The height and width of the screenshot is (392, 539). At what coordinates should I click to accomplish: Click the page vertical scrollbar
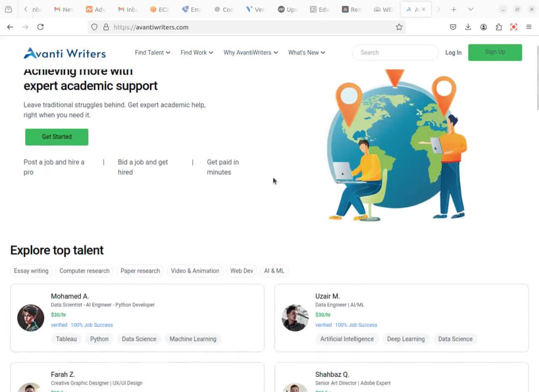[537, 78]
